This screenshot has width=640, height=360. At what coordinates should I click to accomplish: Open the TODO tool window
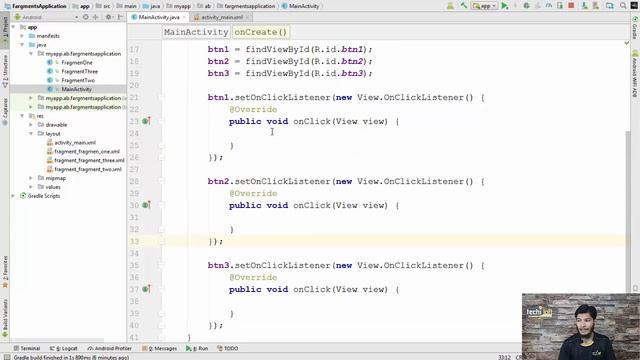(x=228, y=349)
